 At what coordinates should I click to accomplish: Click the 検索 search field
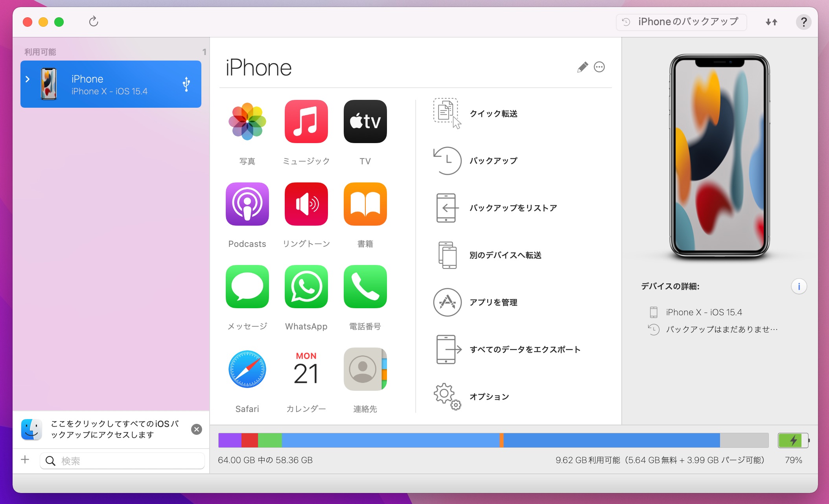pos(122,461)
